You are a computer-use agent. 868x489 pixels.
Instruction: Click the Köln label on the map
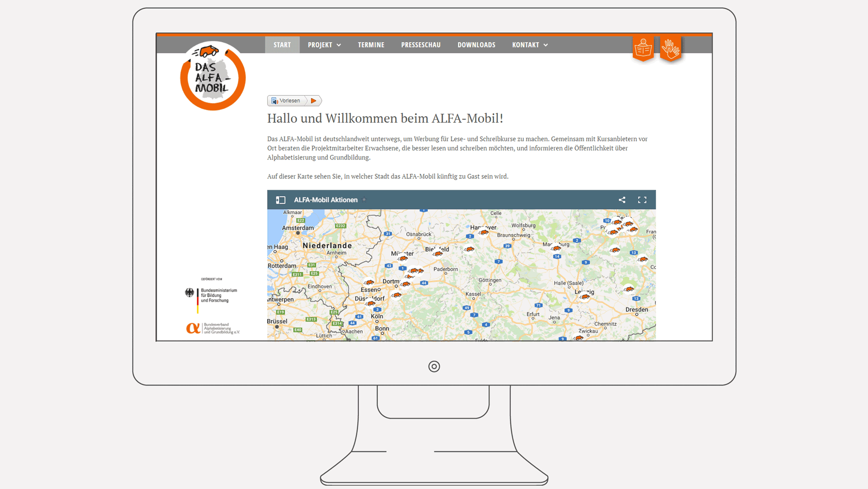click(x=377, y=317)
